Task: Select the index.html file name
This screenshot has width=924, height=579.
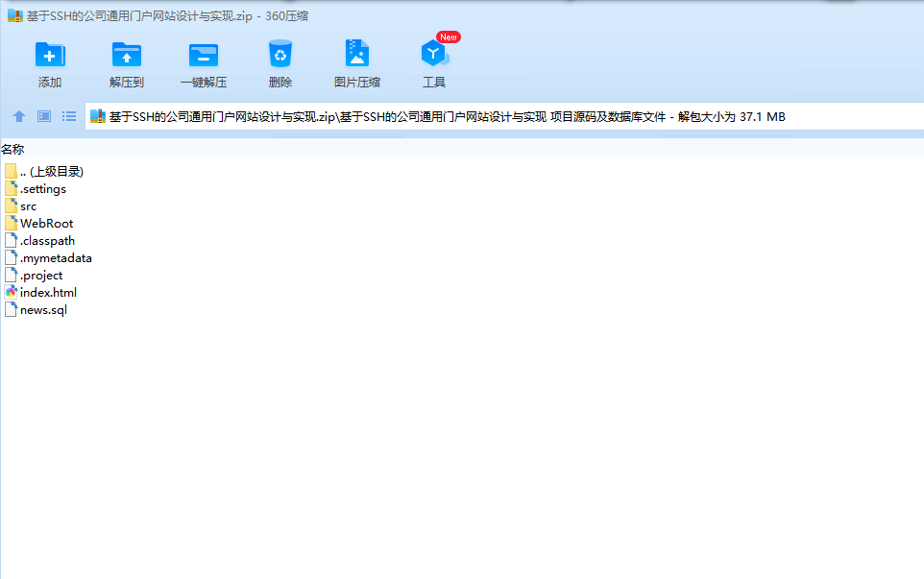Action: pyautogui.click(x=48, y=292)
